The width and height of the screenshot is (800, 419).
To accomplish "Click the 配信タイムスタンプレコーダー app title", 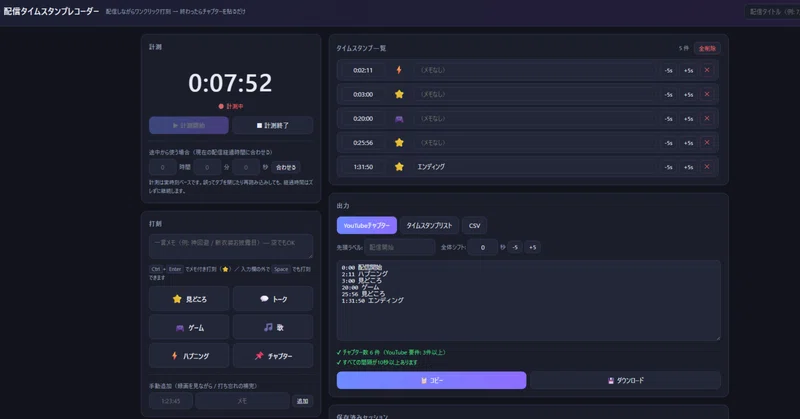I will 52,11.
